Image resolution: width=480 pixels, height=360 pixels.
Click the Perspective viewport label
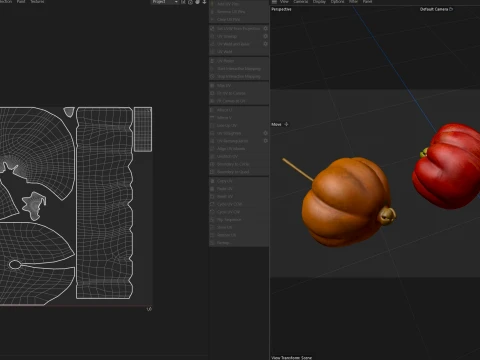point(281,9)
